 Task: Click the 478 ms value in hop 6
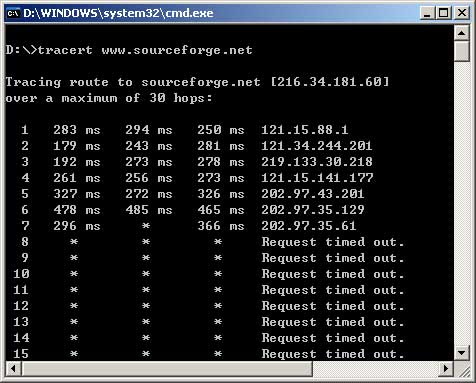pos(77,210)
